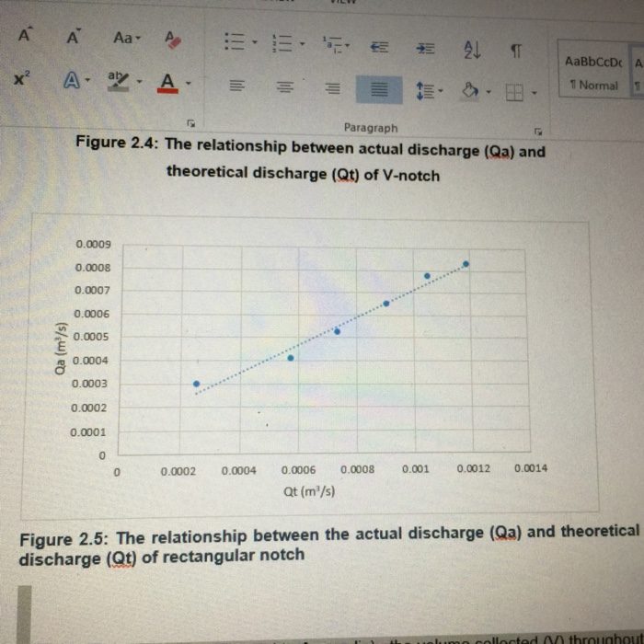Click the Figure 2.4 caption text
The width and height of the screenshot is (644, 644).
pyautogui.click(x=311, y=159)
